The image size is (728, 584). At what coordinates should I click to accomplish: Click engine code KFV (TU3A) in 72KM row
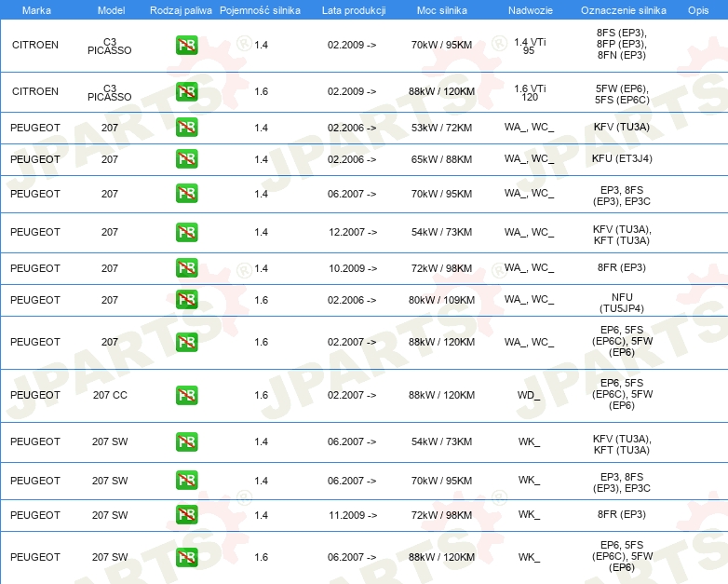pyautogui.click(x=622, y=127)
